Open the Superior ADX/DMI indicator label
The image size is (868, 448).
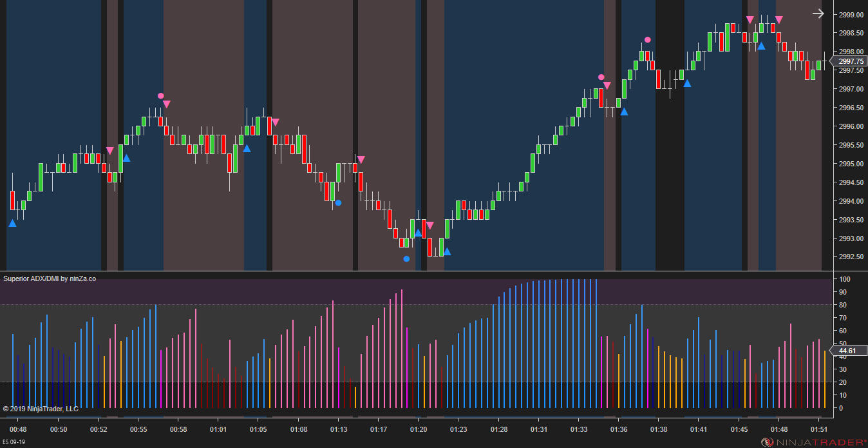[x=50, y=278]
